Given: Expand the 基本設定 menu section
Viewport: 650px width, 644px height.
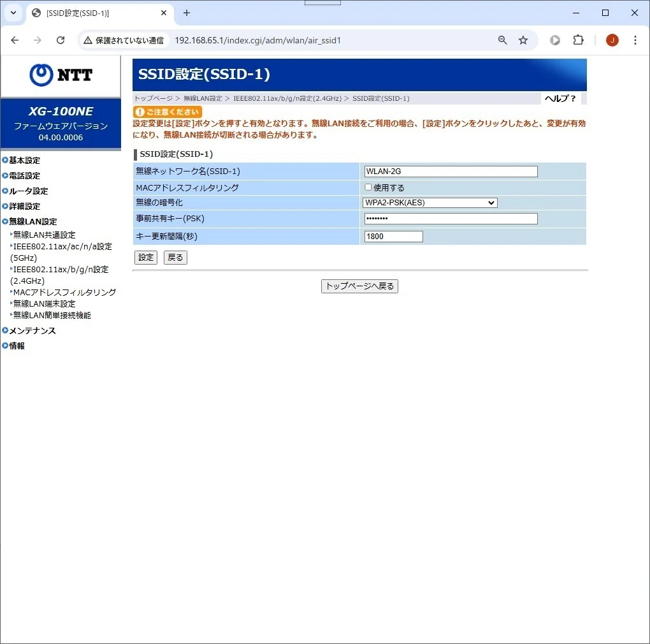Looking at the screenshot, I should tap(24, 160).
